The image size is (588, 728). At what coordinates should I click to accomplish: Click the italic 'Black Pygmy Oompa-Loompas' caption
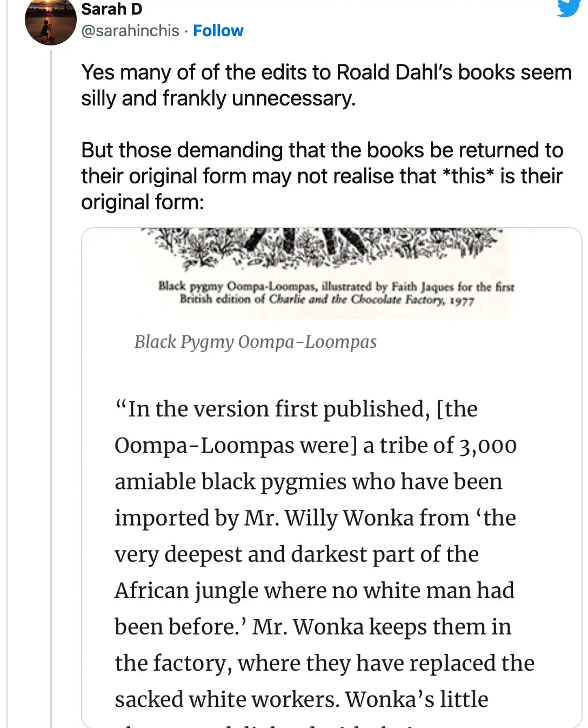[x=255, y=342]
